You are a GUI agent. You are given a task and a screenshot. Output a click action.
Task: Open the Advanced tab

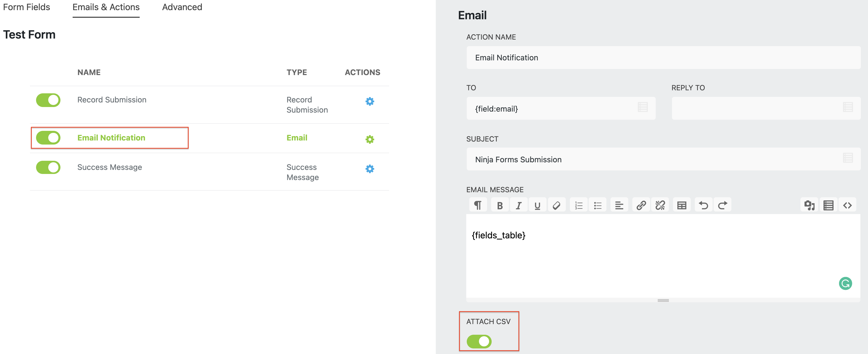click(182, 7)
